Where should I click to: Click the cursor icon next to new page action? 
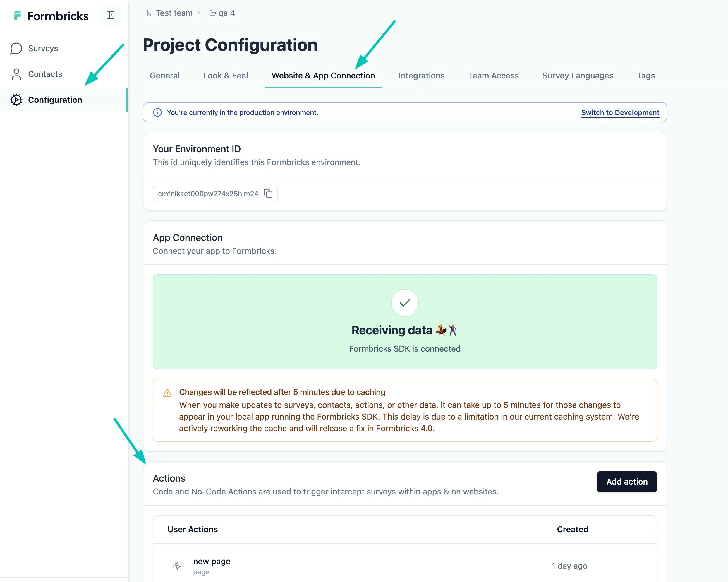176,565
